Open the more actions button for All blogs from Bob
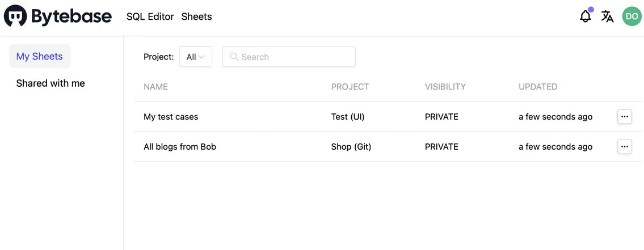Viewport: 644px width, 250px height. pos(624,147)
